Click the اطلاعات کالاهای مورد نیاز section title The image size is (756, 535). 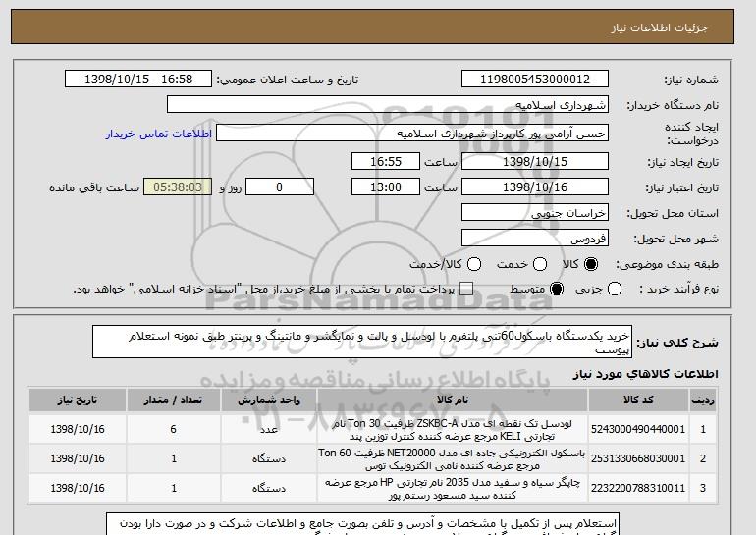click(x=646, y=374)
